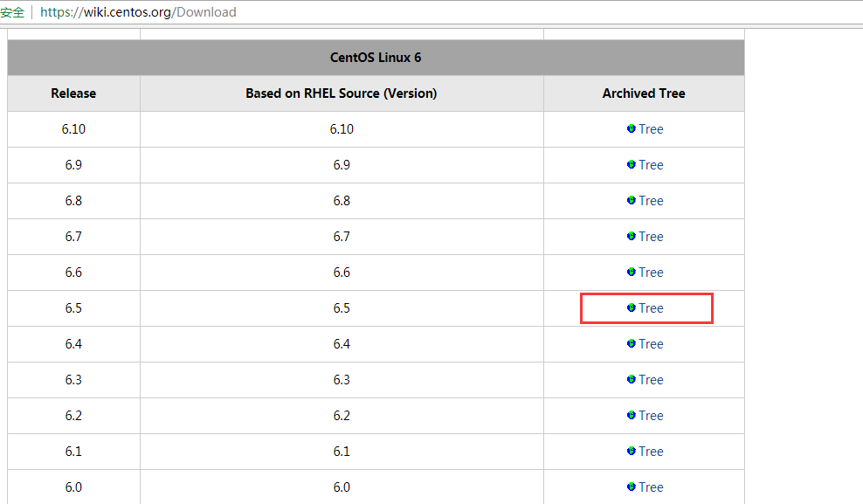Follow the Tree link for release 6.2

coord(651,416)
